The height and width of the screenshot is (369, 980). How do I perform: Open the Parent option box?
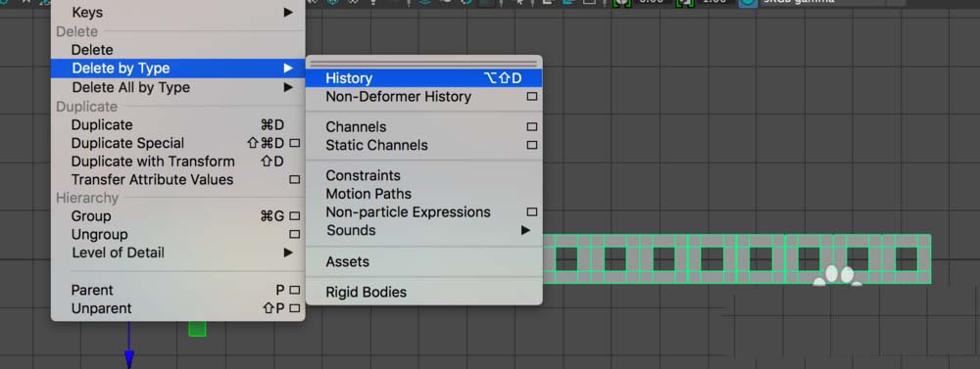[x=294, y=291]
